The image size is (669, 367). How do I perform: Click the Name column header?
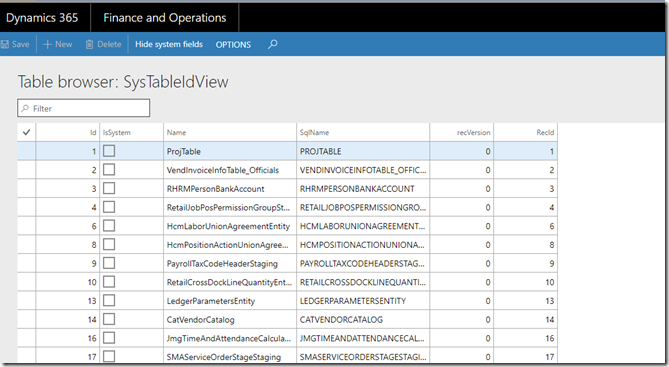tap(230, 133)
